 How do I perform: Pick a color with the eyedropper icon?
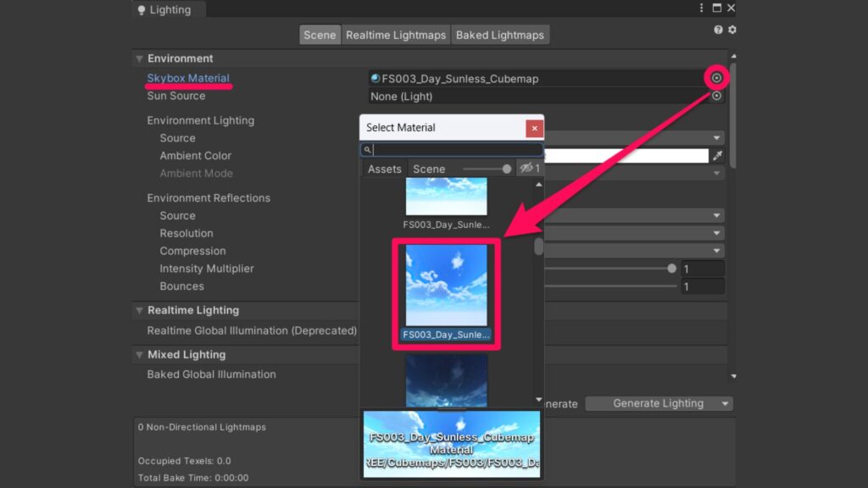click(x=718, y=155)
